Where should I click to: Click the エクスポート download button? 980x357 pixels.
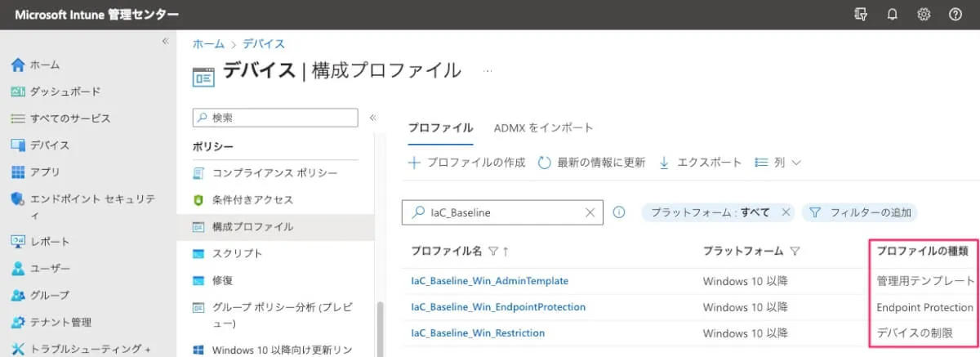pos(700,163)
